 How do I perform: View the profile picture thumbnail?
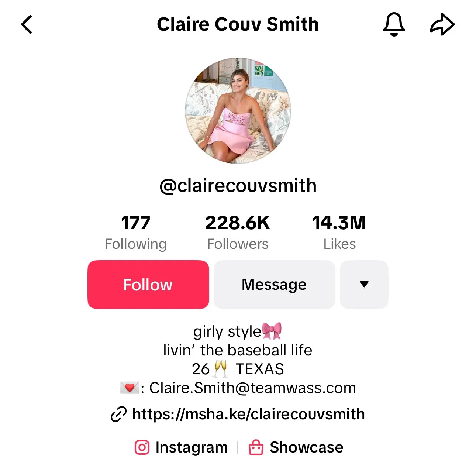(238, 110)
